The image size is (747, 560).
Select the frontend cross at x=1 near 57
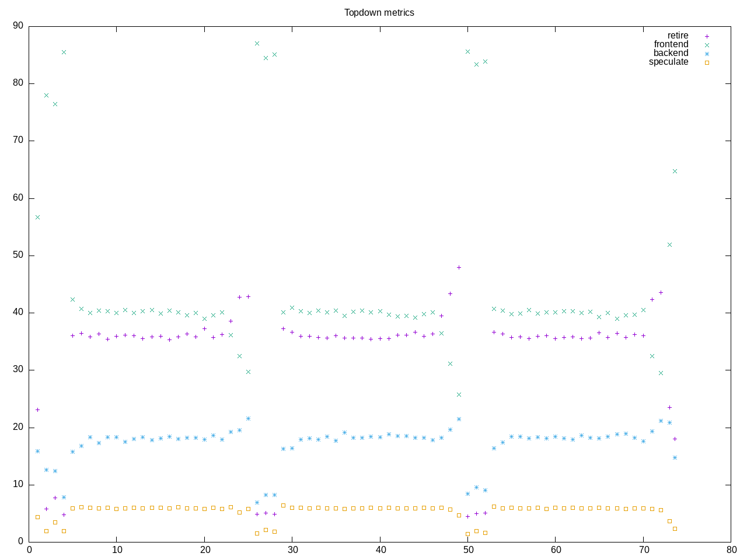point(37,217)
